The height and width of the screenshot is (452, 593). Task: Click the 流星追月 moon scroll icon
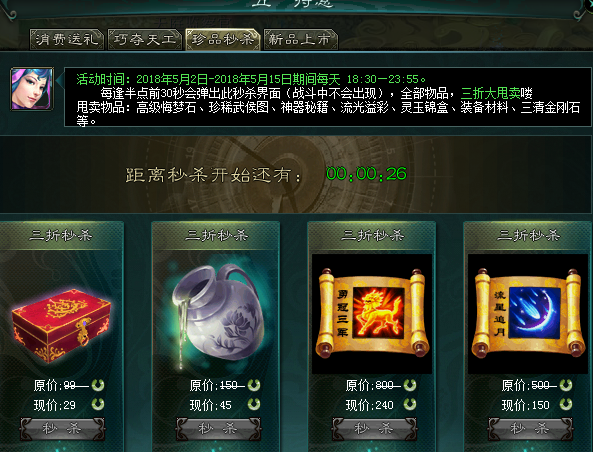(x=528, y=313)
